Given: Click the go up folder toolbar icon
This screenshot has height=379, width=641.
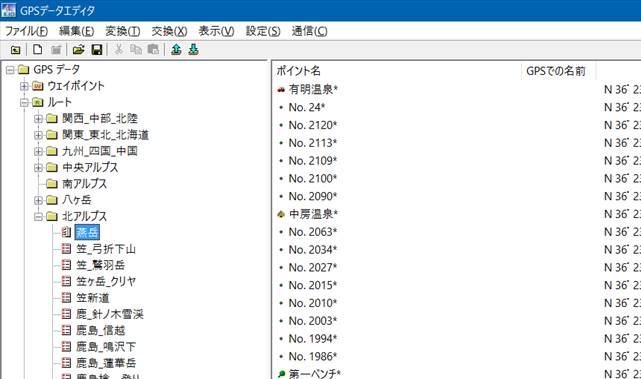Looking at the screenshot, I should [16, 50].
